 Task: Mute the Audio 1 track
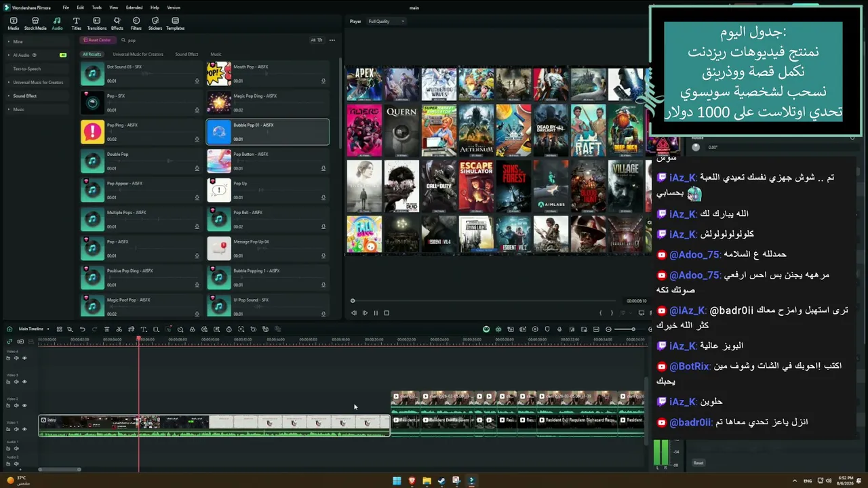(16, 448)
